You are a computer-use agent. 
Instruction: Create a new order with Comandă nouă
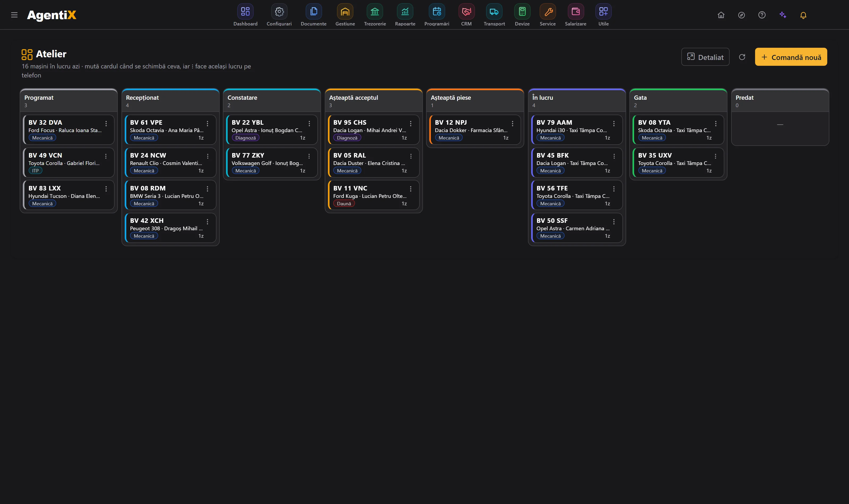791,57
